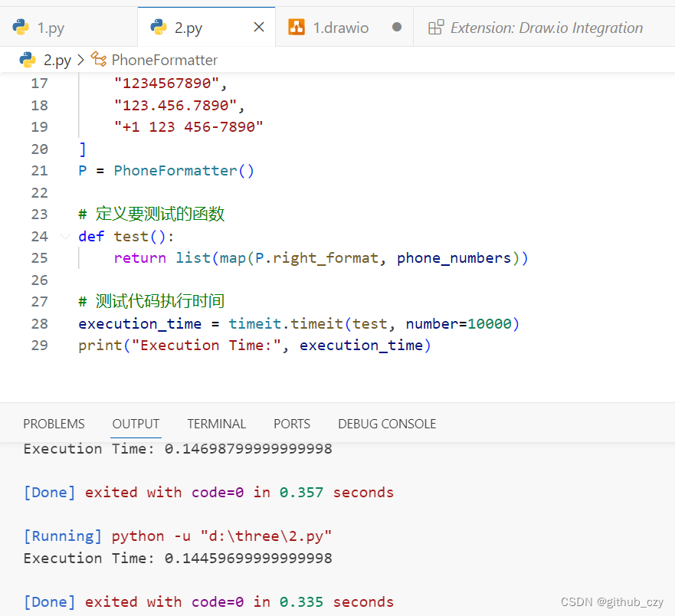
Task: Click the comment on line 27
Action: click(x=152, y=301)
